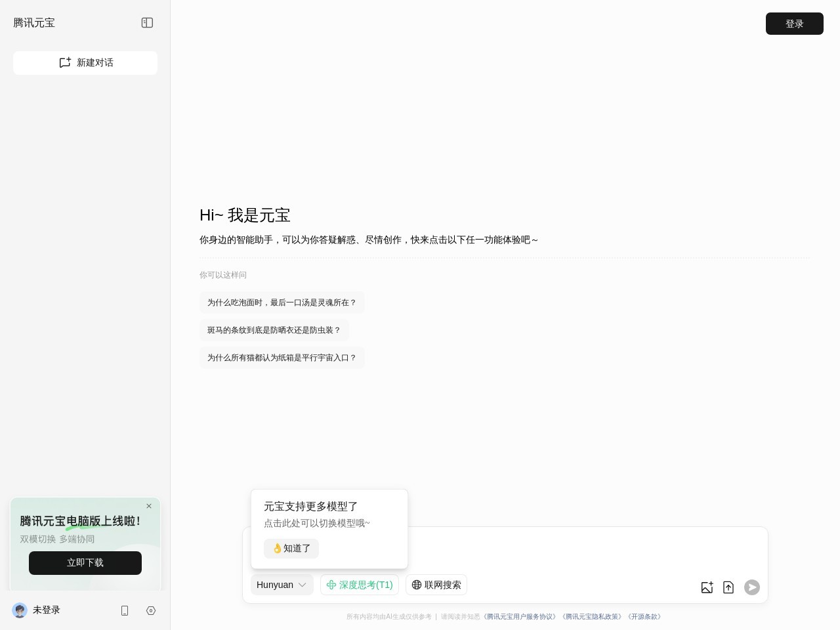840x630 pixels.
Task: Open 《腾讯元宝用户服务协议》 link
Action: 520,617
